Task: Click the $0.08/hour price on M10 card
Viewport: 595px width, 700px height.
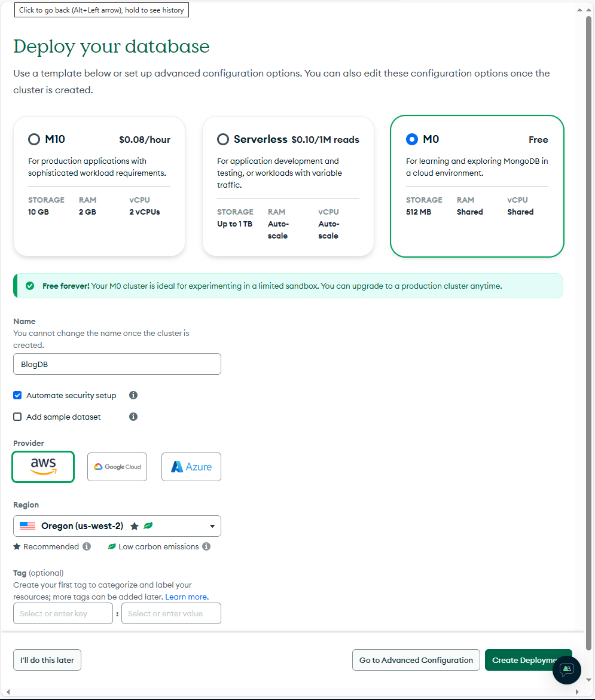Action: point(145,140)
